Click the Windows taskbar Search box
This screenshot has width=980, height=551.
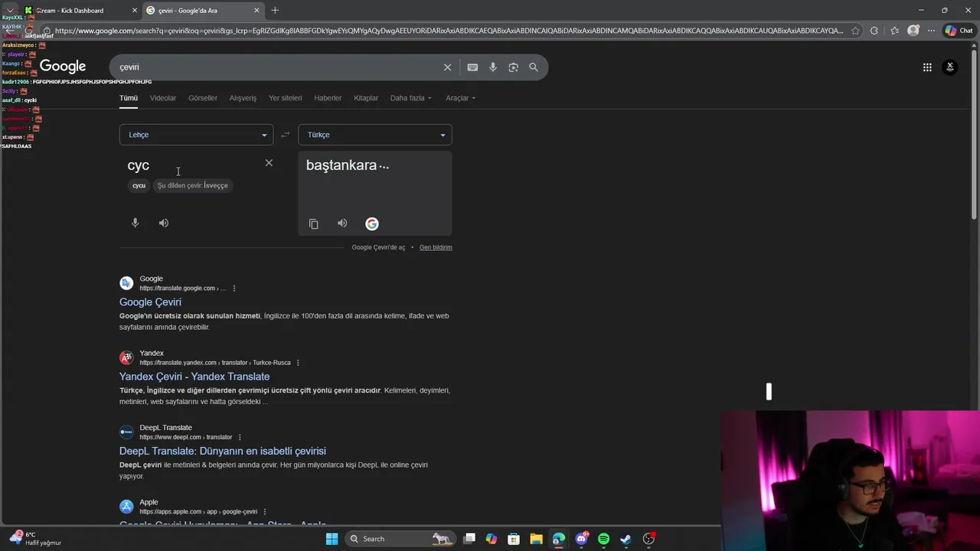coord(400,539)
